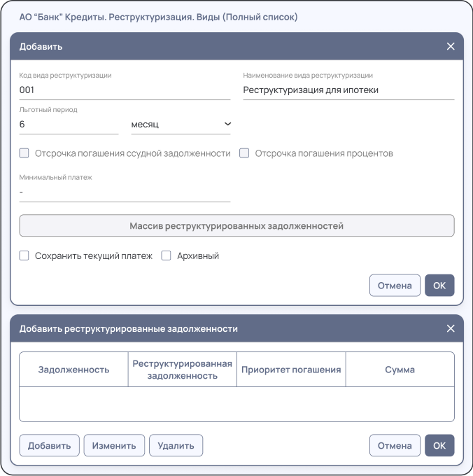Open Массив реструктурированных задолженностей
The width and height of the screenshot is (473, 476).
236,226
